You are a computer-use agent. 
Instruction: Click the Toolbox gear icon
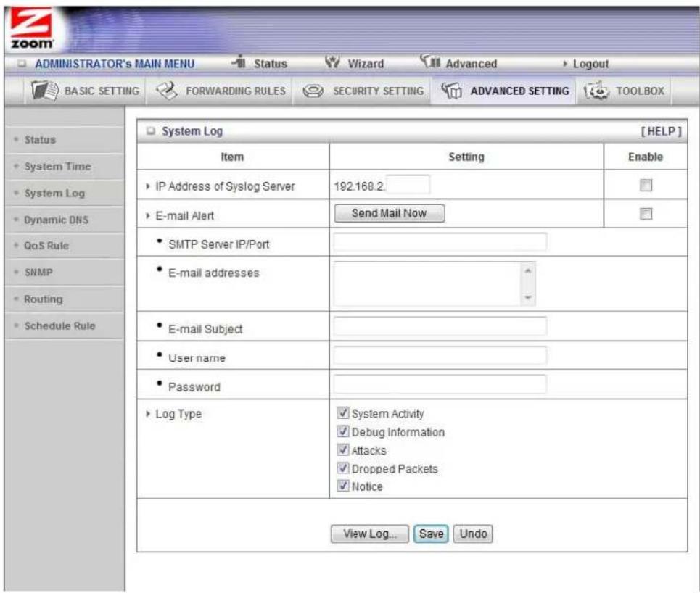(x=596, y=91)
